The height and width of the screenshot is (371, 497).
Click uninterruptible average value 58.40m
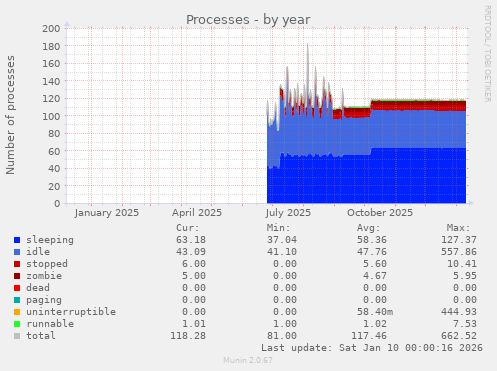375,312
